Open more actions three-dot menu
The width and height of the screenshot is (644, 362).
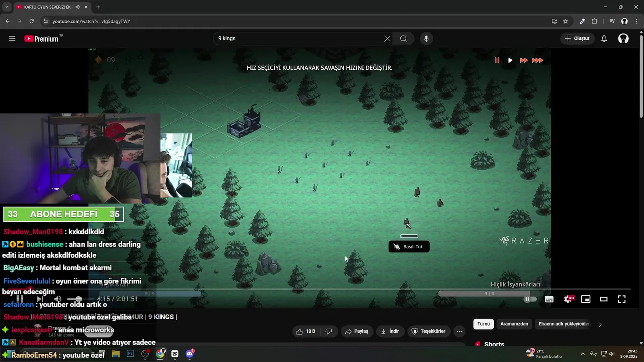pos(459,331)
